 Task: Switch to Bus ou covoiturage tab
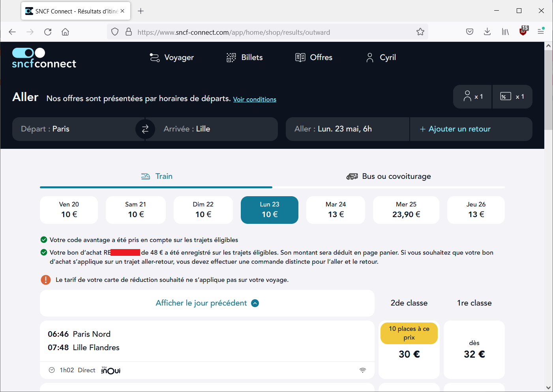coord(389,176)
